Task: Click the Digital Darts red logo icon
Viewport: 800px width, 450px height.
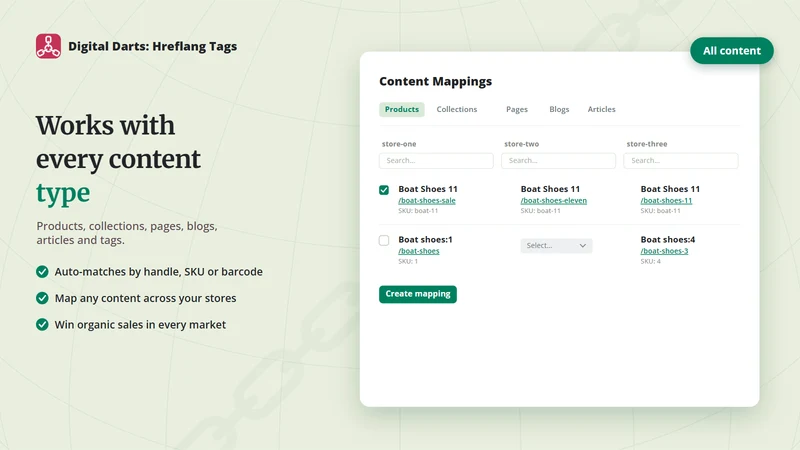Action: pyautogui.click(x=48, y=46)
